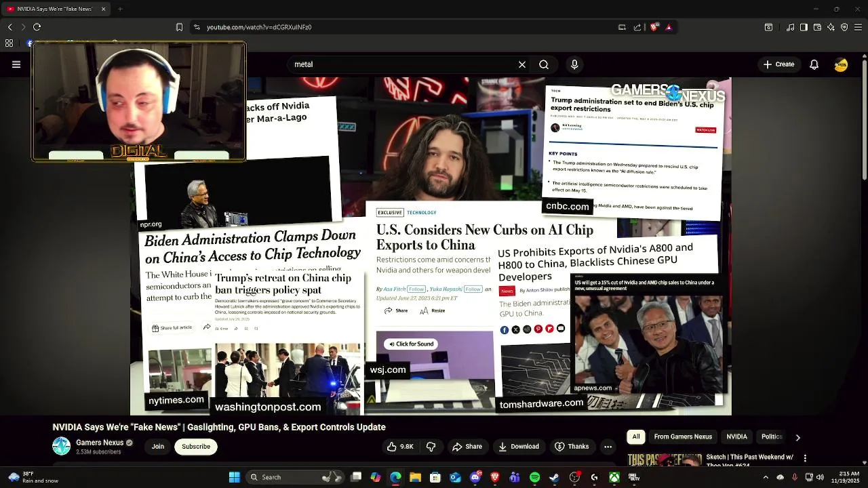Viewport: 868px width, 488px height.
Task: Open browser screenshot/cast icon in address bar
Action: pyautogui.click(x=622, y=27)
